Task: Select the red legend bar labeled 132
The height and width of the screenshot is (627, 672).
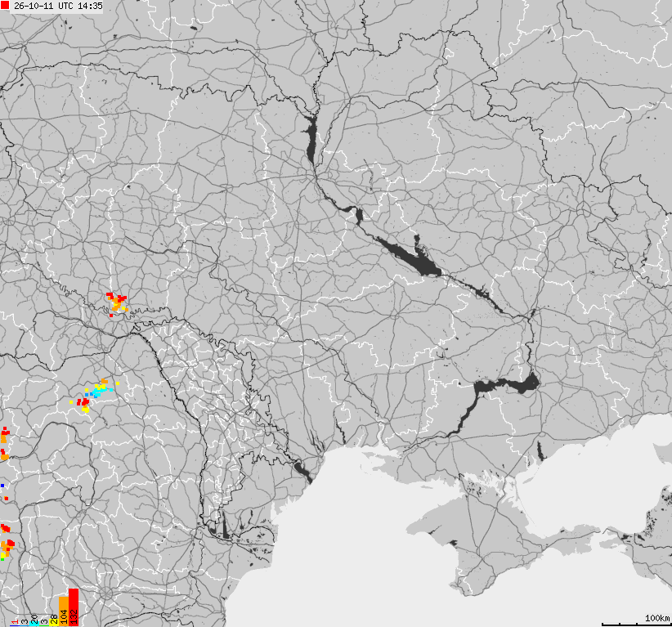Action: [x=74, y=607]
